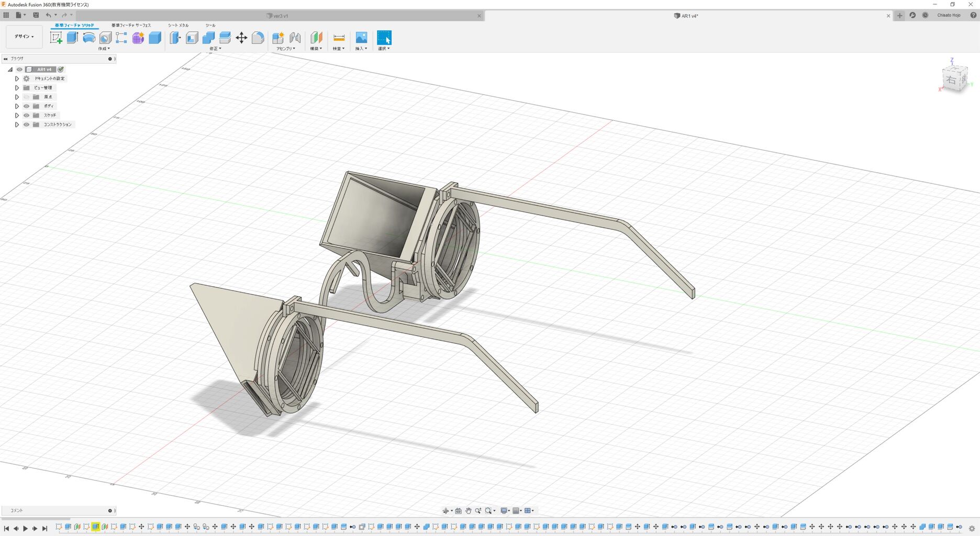Click the Look At icon in navigation bar
Image resolution: width=980 pixels, height=536 pixels.
459,511
